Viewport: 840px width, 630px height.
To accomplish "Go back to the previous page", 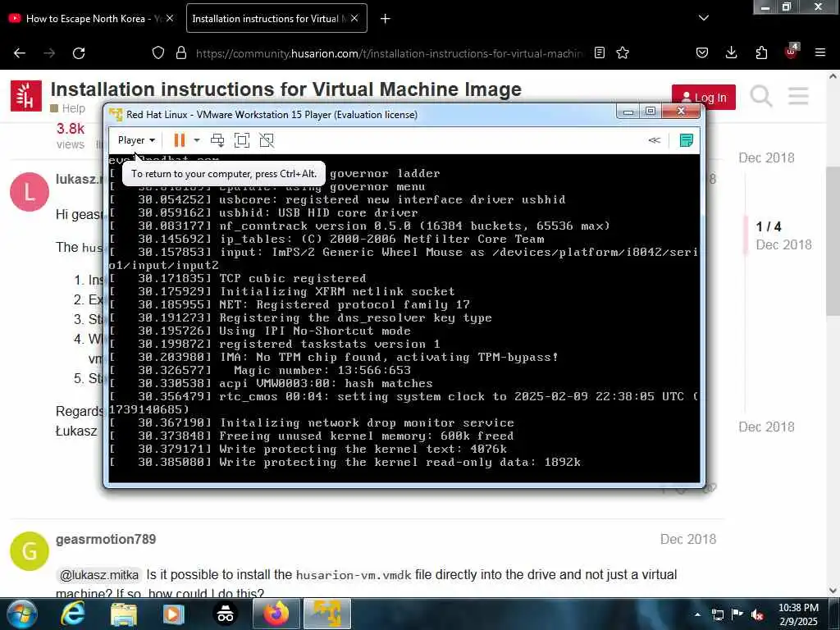I will pyautogui.click(x=20, y=53).
